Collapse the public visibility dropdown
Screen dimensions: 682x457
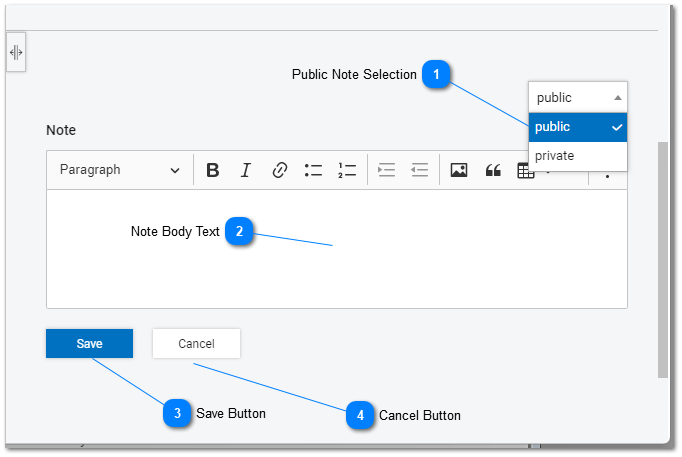click(578, 97)
